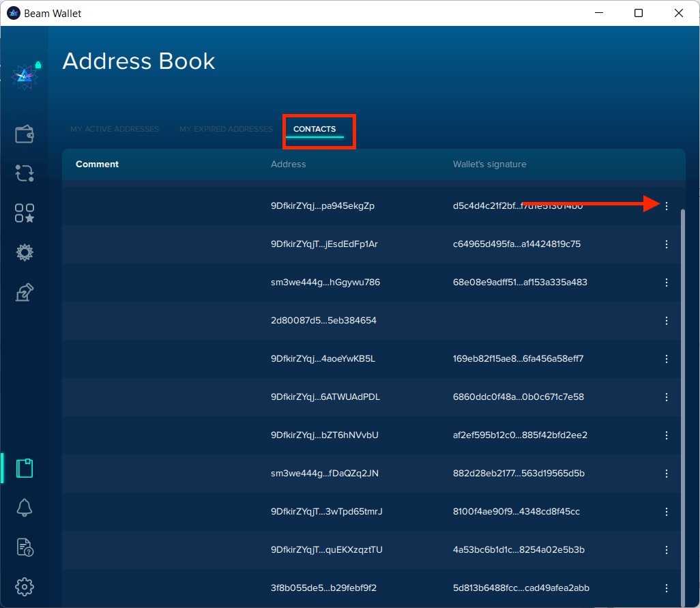This screenshot has width=700, height=608.
Task: Open actions menu for contact pa945ekgZp
Action: (x=667, y=206)
